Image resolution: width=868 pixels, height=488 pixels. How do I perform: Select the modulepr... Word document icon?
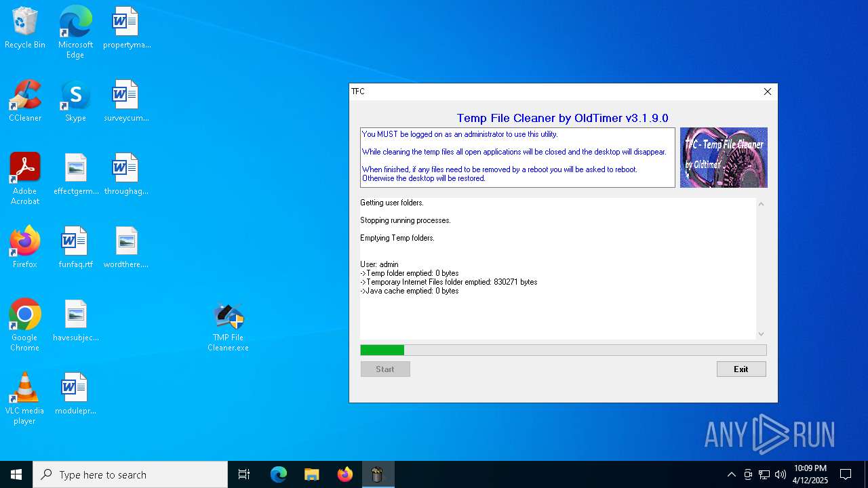pyautogui.click(x=75, y=394)
